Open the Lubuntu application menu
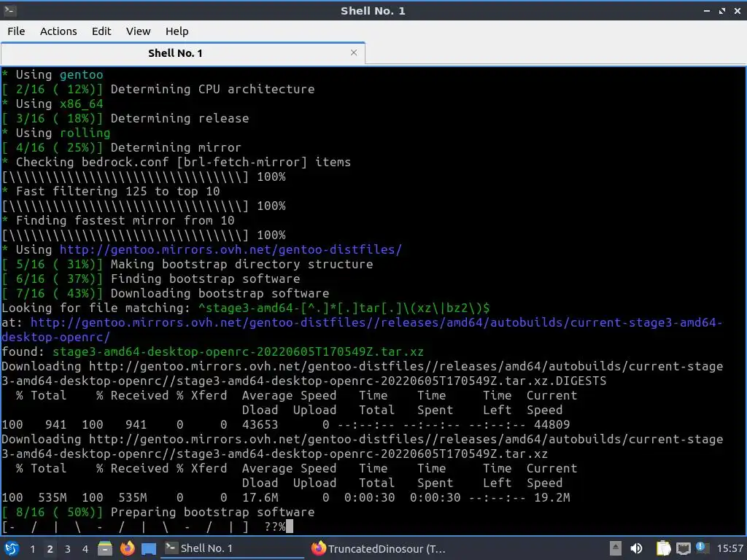 point(12,548)
